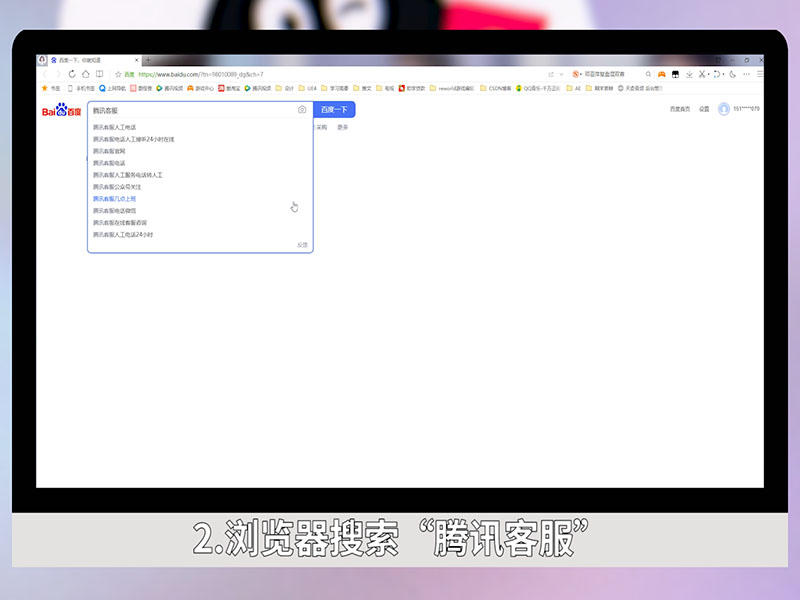Open the 上网导航 bookmark
The image size is (800, 600).
pyautogui.click(x=112, y=88)
